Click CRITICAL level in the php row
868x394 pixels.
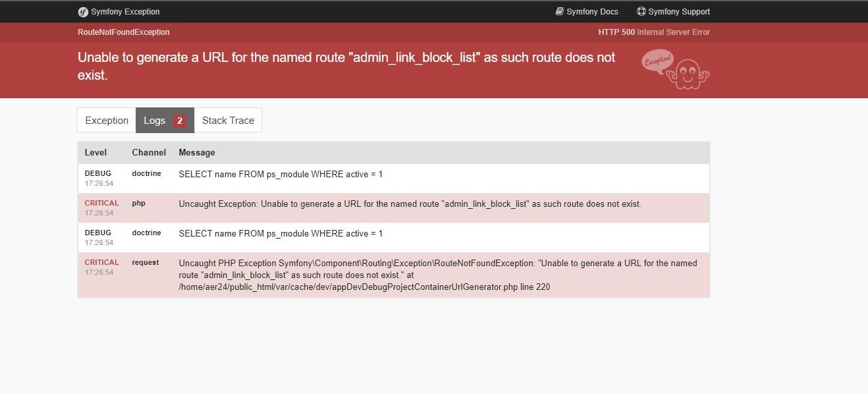click(x=102, y=203)
